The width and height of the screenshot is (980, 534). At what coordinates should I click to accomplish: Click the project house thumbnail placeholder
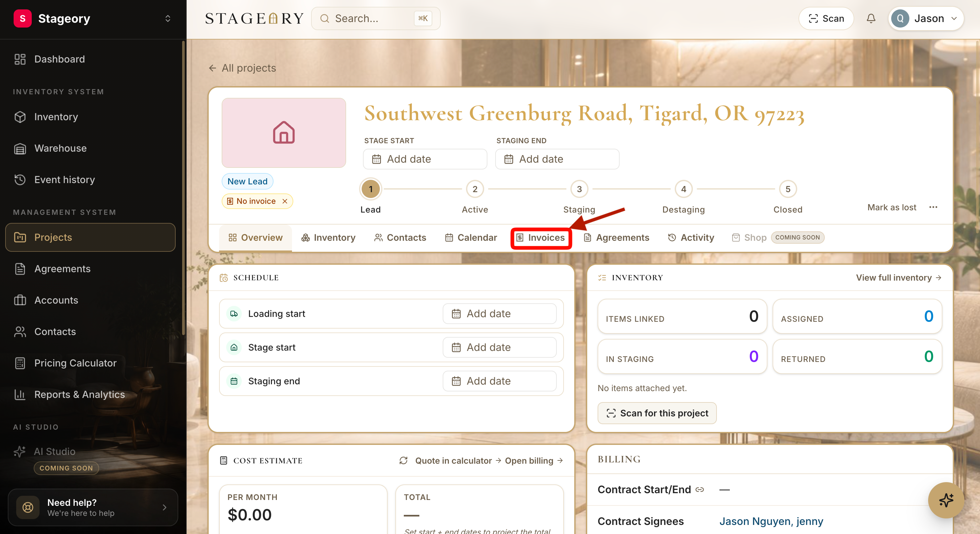pos(284,133)
